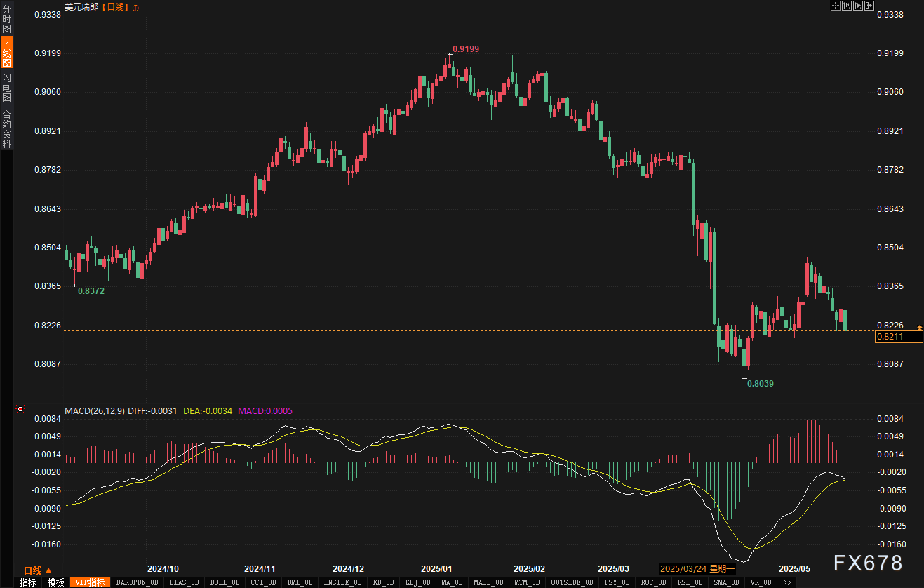Click the crosshair cursor icon
924x588 pixels.
[x=836, y=6]
